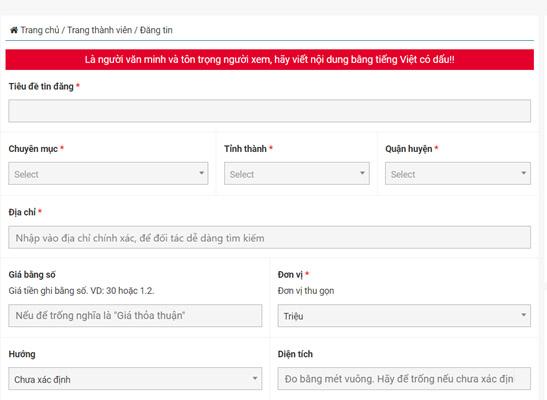The image size is (547, 400).
Task: Click the Đơn vị dropdown arrow
Action: (x=523, y=315)
